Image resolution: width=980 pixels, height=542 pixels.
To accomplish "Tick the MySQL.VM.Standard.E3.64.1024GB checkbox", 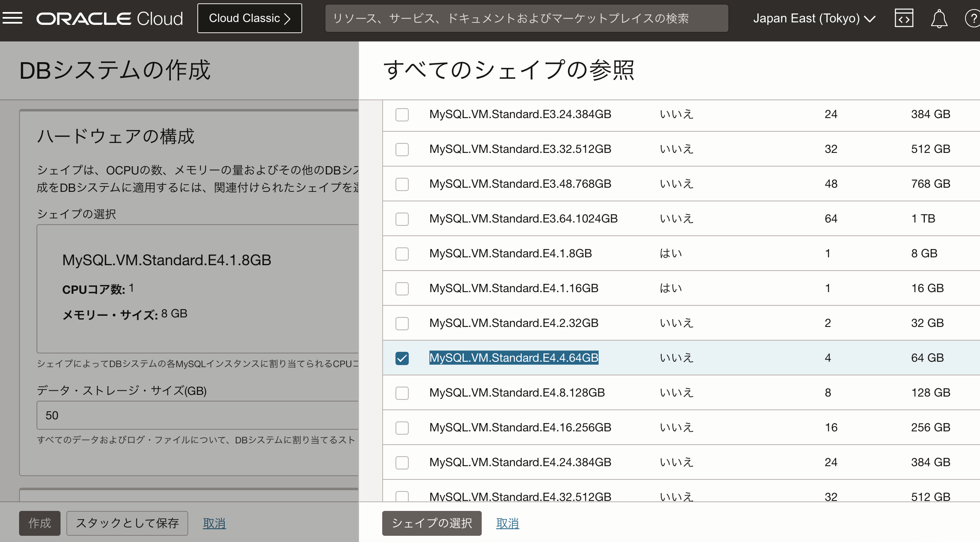I will coord(402,219).
